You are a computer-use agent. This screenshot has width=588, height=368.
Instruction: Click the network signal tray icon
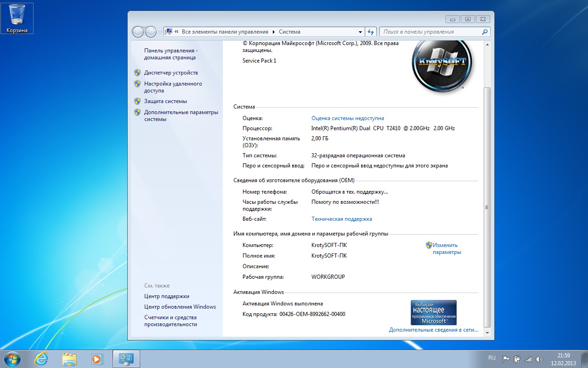pyautogui.click(x=528, y=359)
